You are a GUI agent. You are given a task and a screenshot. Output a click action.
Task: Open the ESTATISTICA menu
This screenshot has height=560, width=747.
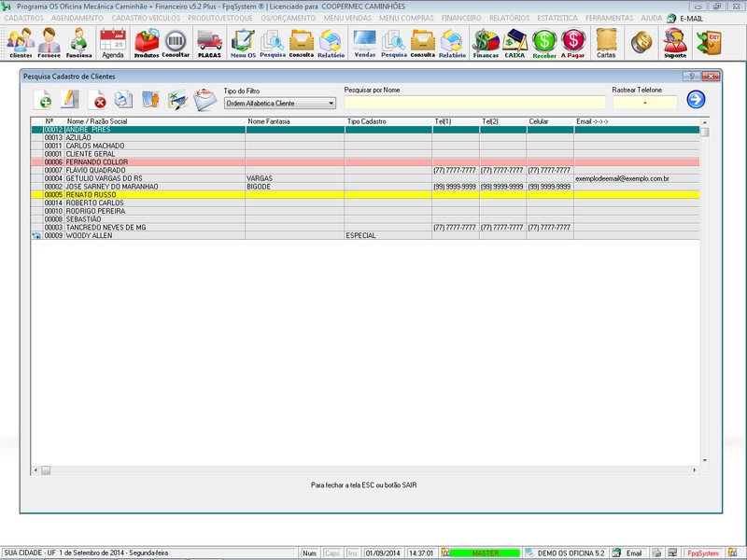pyautogui.click(x=557, y=18)
